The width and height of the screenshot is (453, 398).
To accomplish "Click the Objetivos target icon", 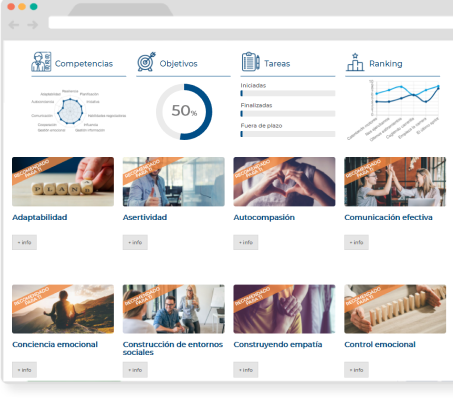I will 146,62.
